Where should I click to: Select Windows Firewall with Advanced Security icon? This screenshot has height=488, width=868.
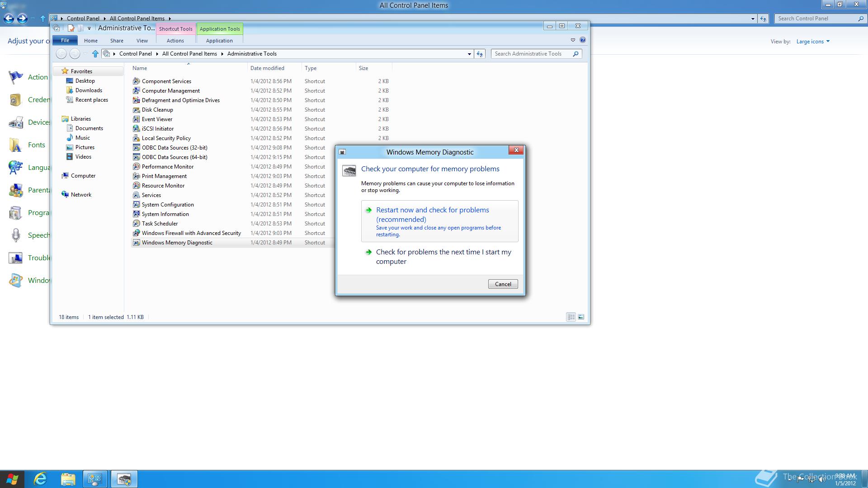click(x=136, y=233)
